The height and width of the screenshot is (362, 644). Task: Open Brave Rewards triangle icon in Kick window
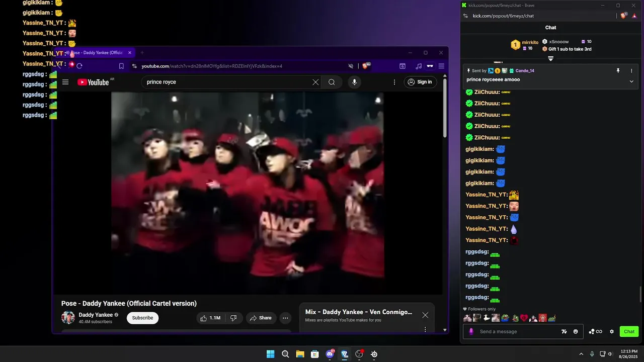point(635,16)
